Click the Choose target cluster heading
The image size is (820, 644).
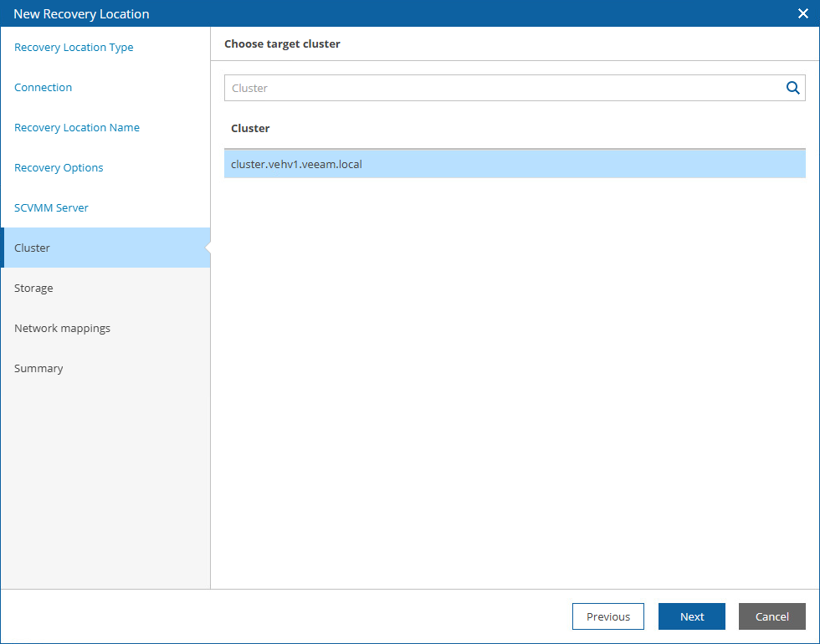point(282,44)
